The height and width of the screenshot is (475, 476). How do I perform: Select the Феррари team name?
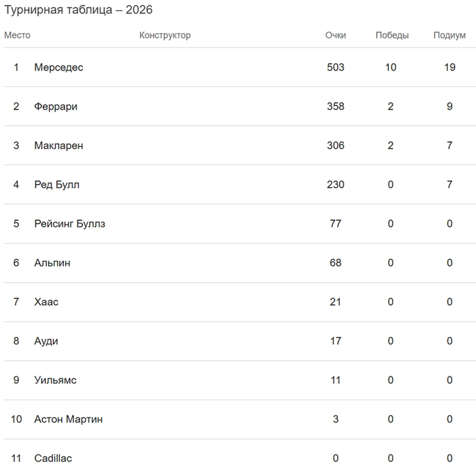(56, 107)
